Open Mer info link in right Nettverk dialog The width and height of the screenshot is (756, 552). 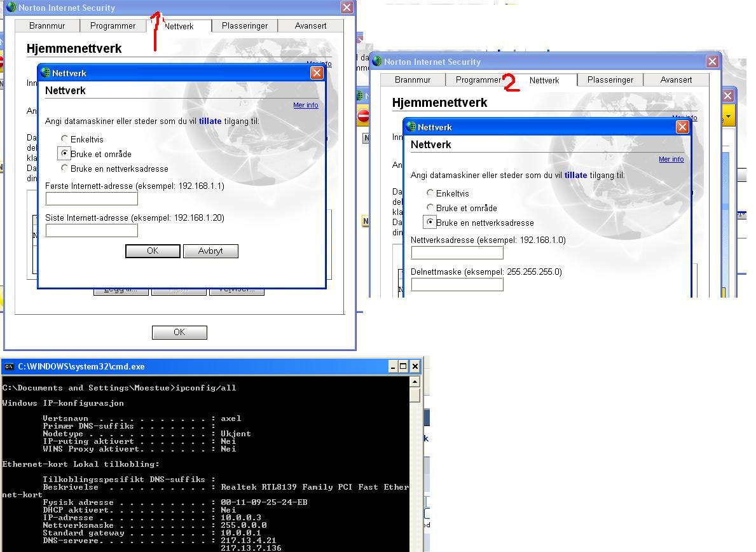(x=671, y=159)
